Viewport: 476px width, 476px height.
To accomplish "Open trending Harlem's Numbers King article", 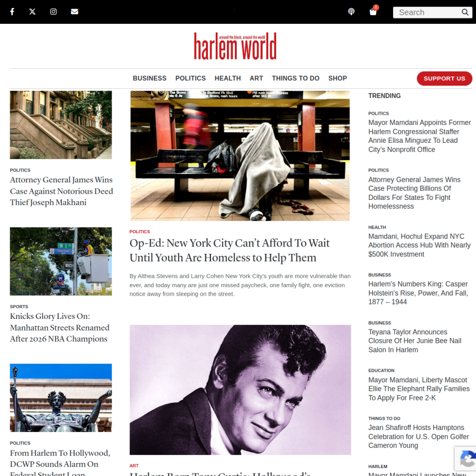I will [x=418, y=293].
